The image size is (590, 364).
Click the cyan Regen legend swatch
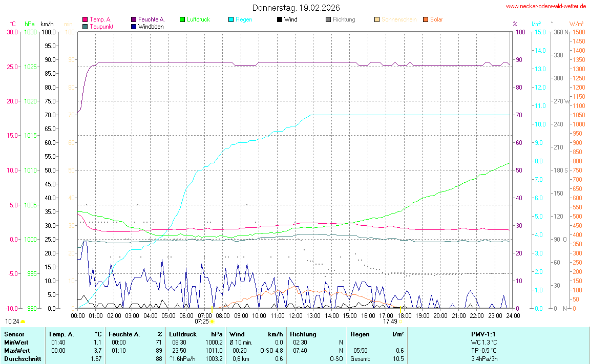(231, 20)
